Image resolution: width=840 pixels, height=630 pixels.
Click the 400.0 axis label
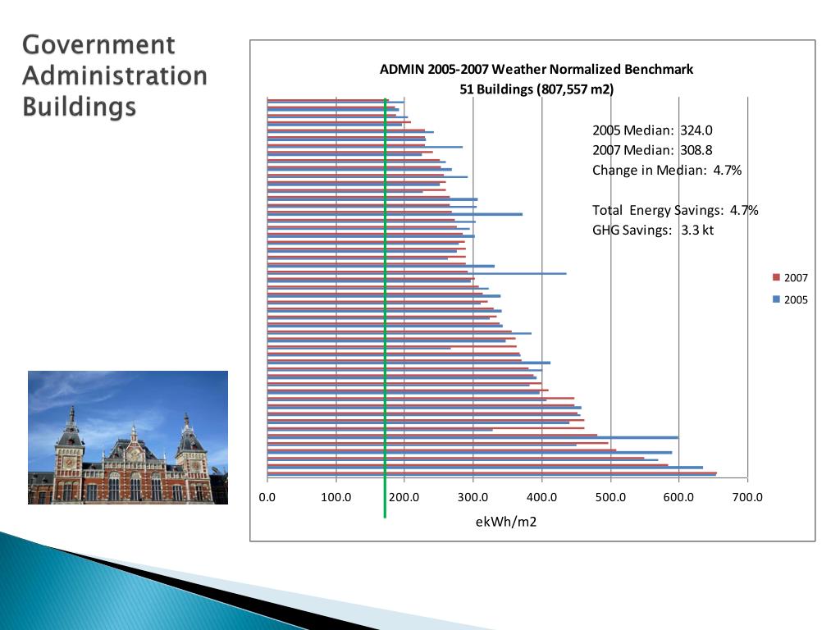(541, 497)
